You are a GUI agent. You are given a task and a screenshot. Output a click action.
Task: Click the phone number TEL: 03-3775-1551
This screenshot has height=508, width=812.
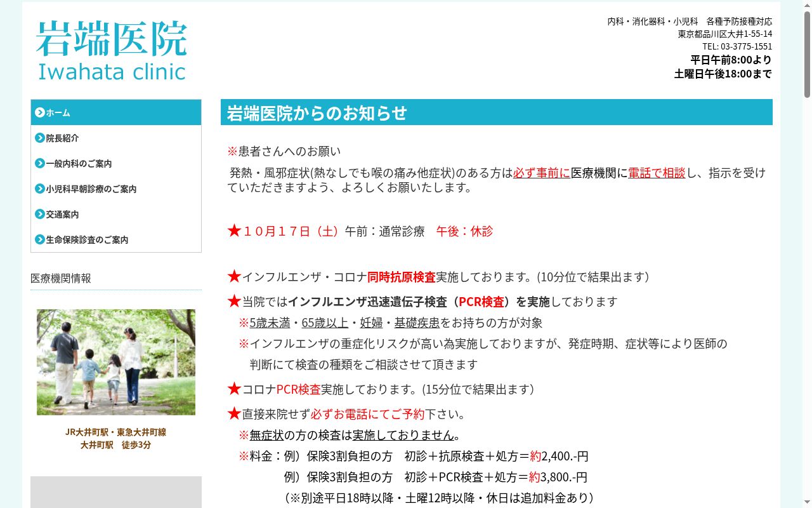737,46
